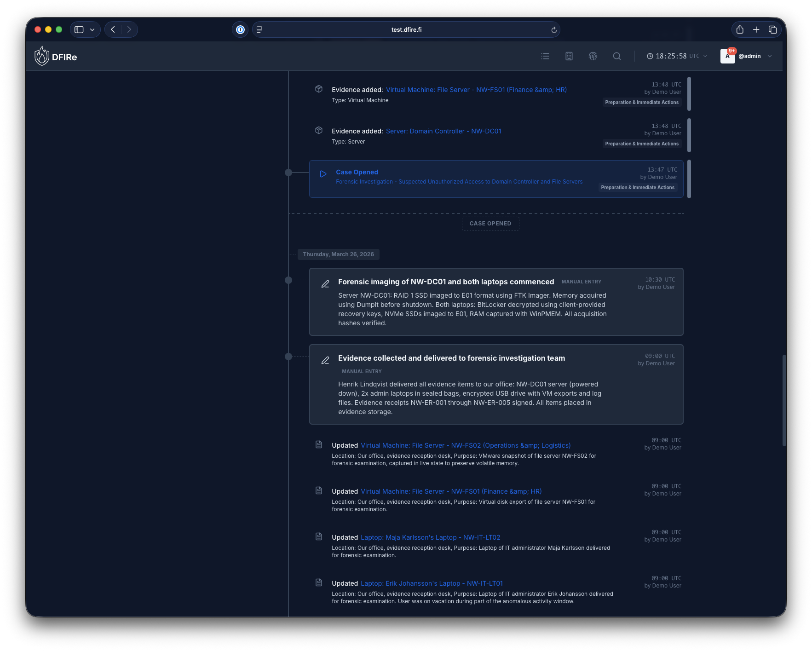Screen dimensions: 812x651
Task: Toggle the Safari sidebar
Action: point(79,29)
